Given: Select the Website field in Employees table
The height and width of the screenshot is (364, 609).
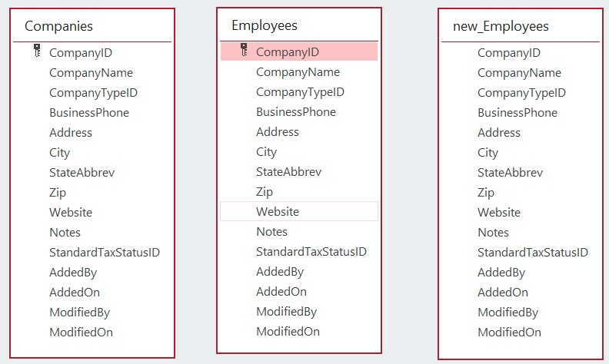Looking at the screenshot, I should (x=278, y=211).
